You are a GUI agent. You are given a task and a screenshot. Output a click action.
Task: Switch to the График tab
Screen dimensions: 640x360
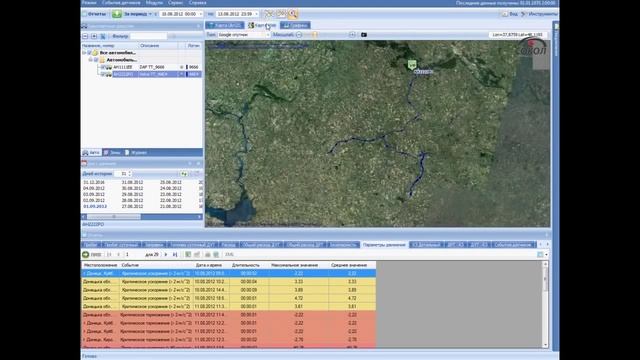[x=296, y=25]
